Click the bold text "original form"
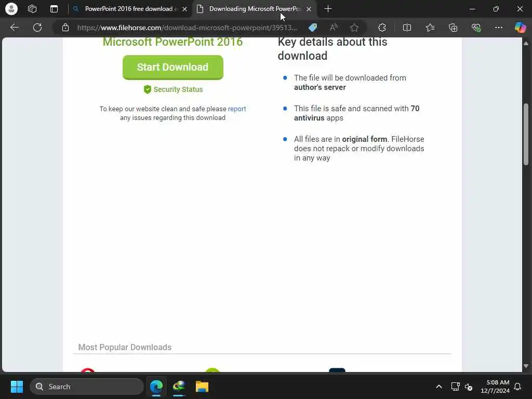This screenshot has height=399, width=532. click(364, 139)
